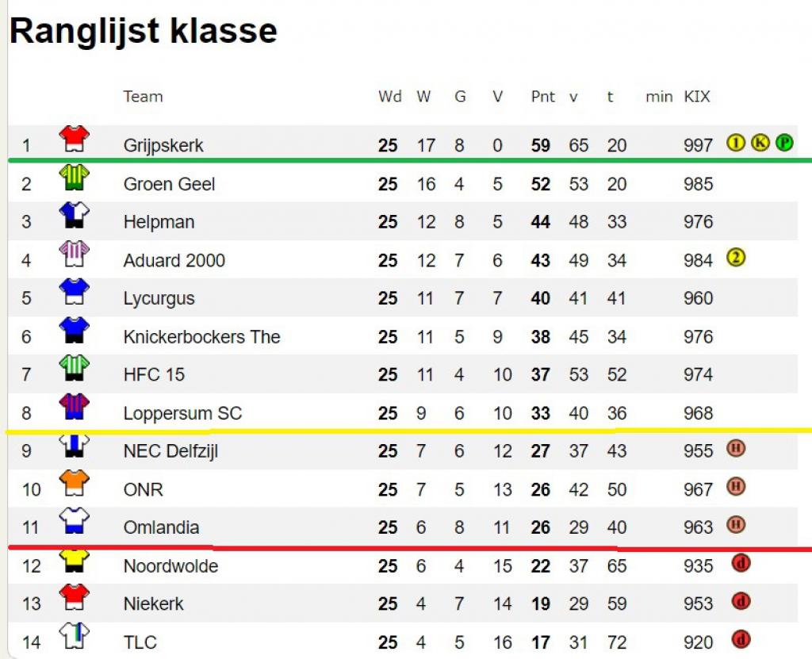Click ONR's orange shirt icon

(x=74, y=483)
